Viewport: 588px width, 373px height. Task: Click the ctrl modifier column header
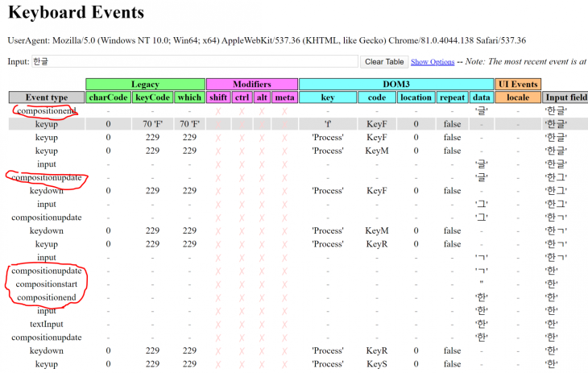click(242, 97)
